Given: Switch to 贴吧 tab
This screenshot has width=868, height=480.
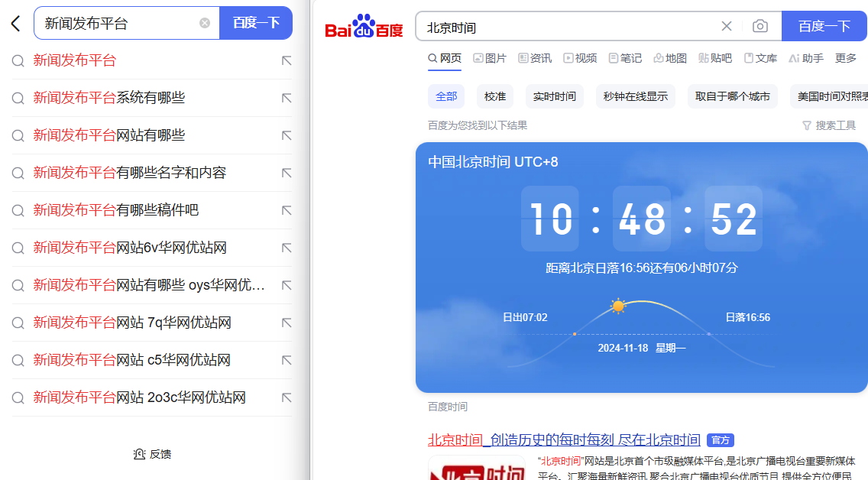Looking at the screenshot, I should tap(715, 58).
